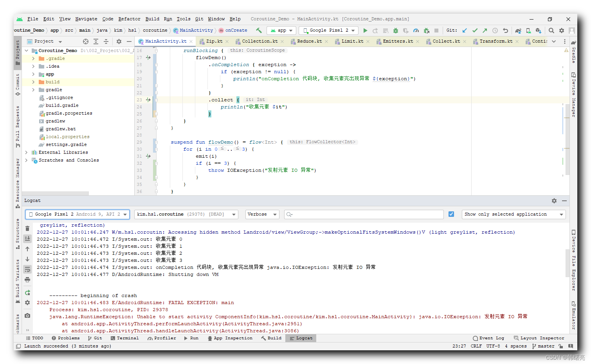This screenshot has height=364, width=591.
Task: Open the Terminal tool window
Action: pyautogui.click(x=124, y=338)
